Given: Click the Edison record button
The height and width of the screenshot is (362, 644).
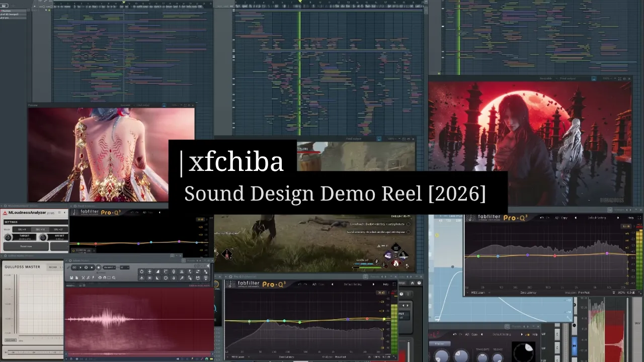Looking at the screenshot, I should pos(99,267).
